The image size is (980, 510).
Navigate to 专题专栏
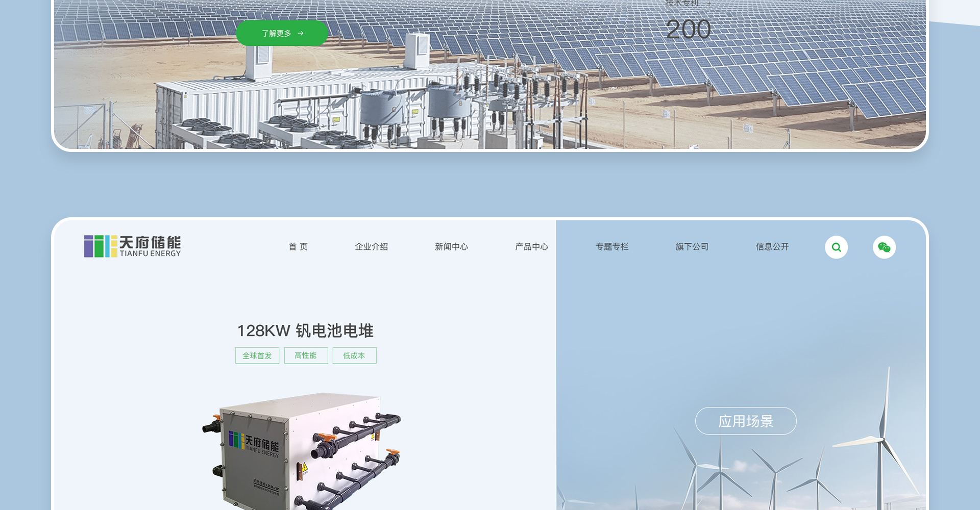click(612, 247)
